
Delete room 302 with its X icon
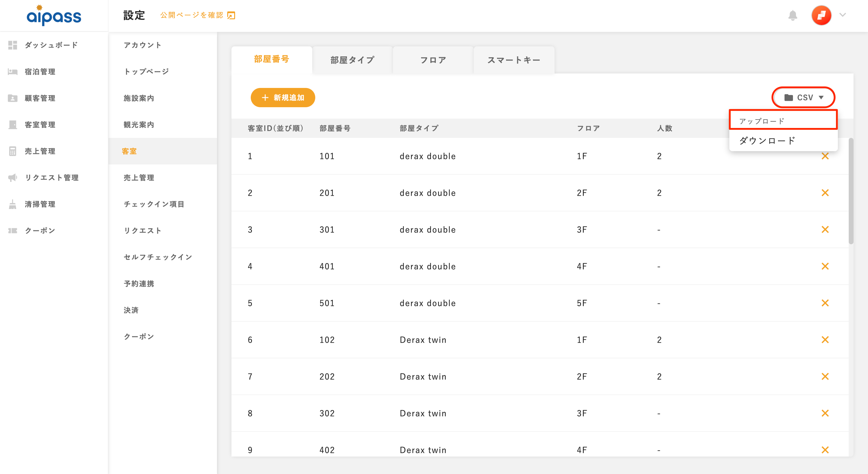tap(825, 413)
